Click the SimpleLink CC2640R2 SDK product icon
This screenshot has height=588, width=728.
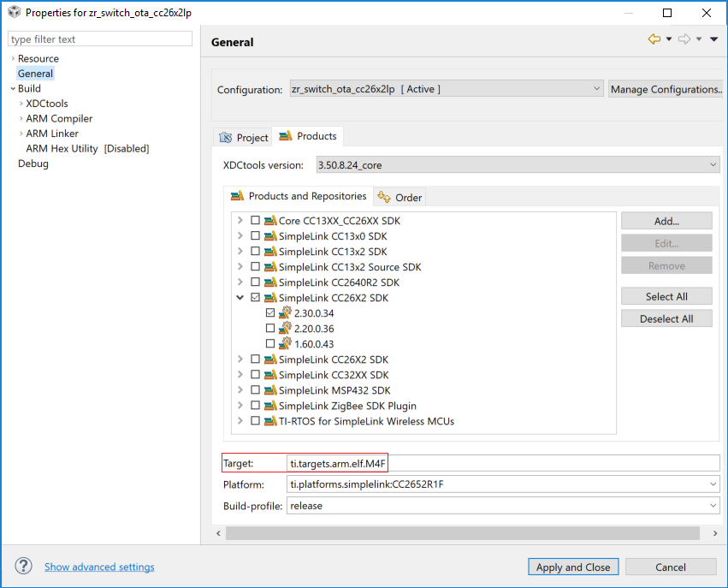(269, 282)
